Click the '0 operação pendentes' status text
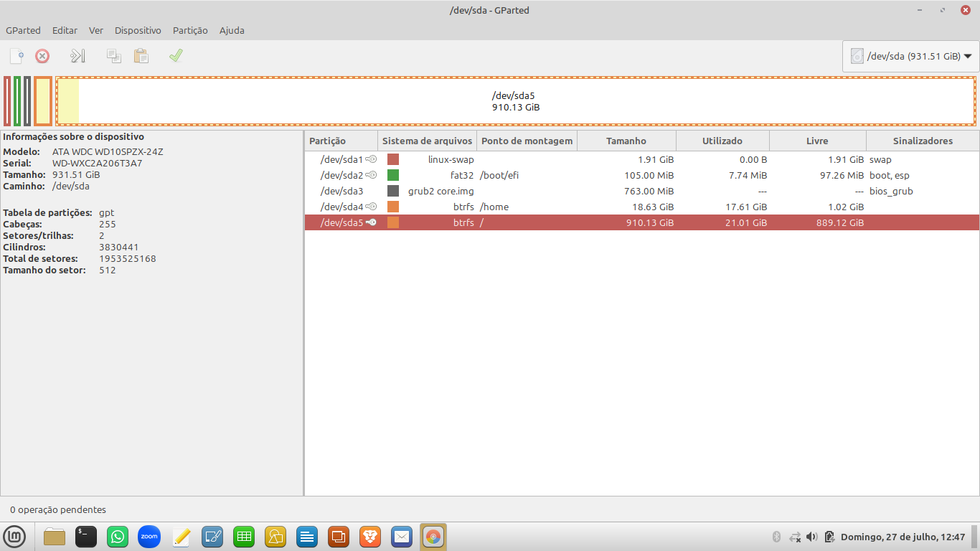The width and height of the screenshot is (980, 551). [58, 509]
